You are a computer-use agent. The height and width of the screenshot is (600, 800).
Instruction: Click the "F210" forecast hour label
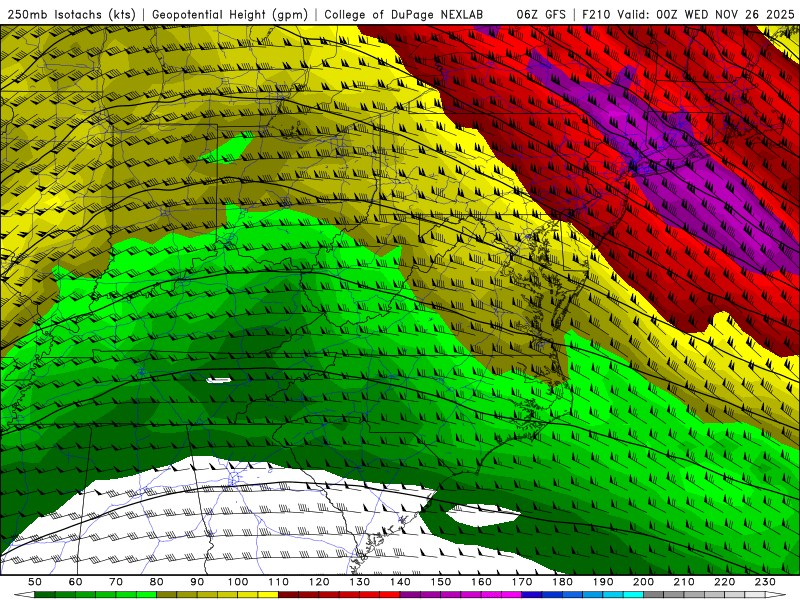coord(596,15)
